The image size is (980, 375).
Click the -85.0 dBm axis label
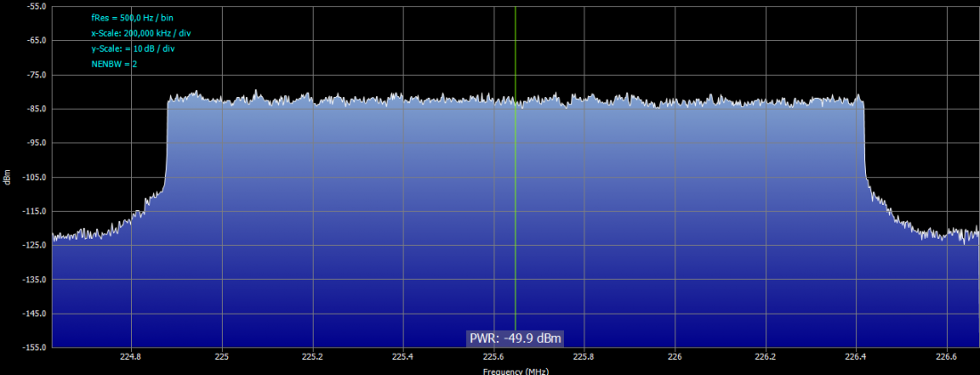tap(37, 109)
